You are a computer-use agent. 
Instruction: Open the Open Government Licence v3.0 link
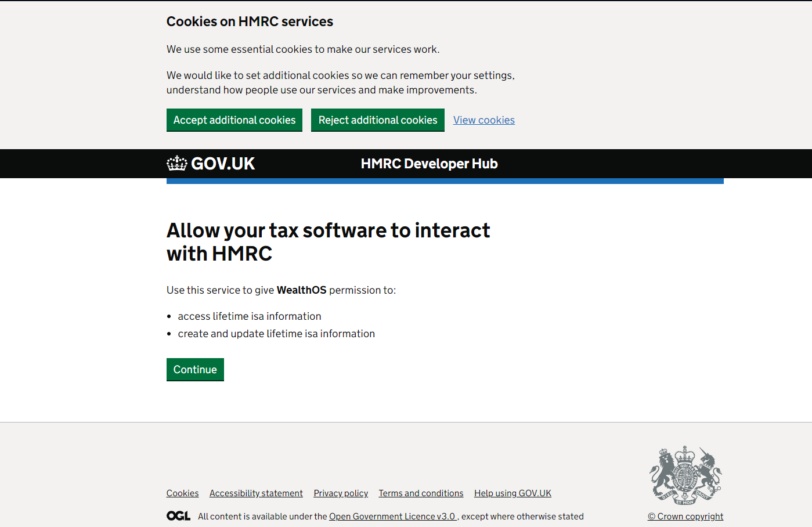[392, 517]
